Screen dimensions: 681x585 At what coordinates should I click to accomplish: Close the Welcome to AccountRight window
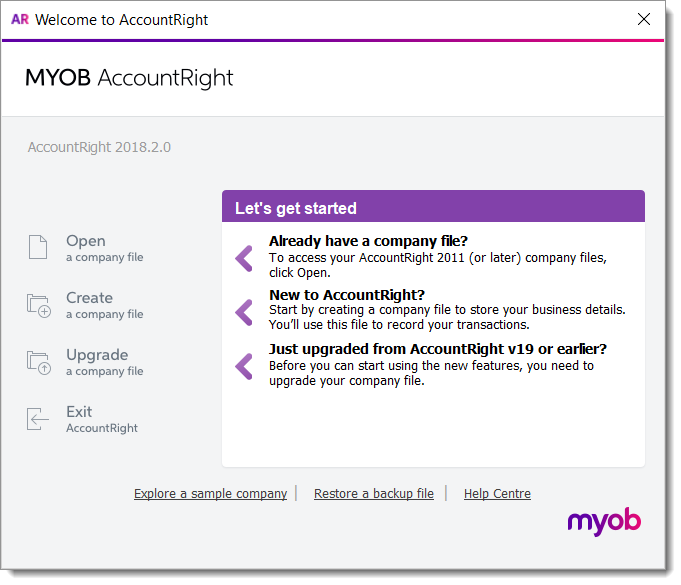coord(644,19)
